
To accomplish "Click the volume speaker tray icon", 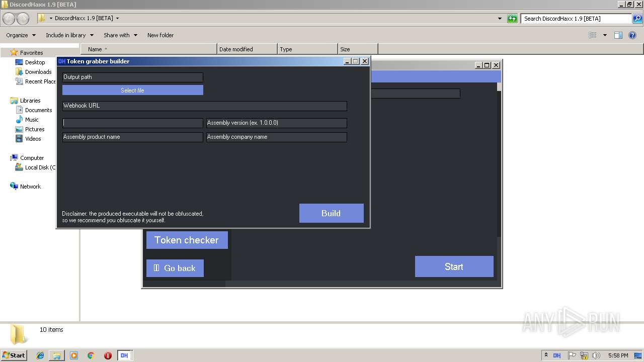I will (x=596, y=355).
